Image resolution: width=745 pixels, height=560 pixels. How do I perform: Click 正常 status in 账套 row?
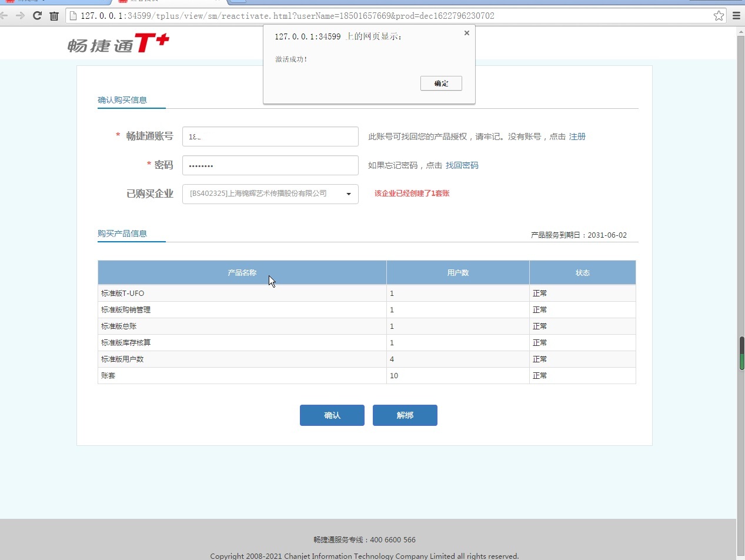point(540,375)
